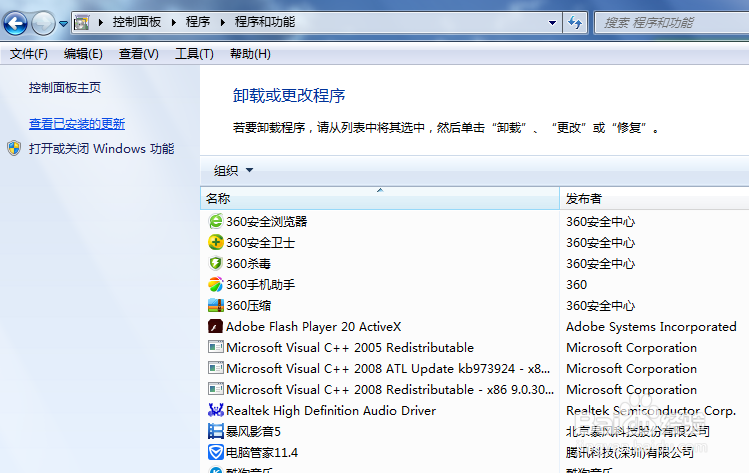Select the 360杀毒 shield icon
The image size is (749, 473).
(215, 263)
